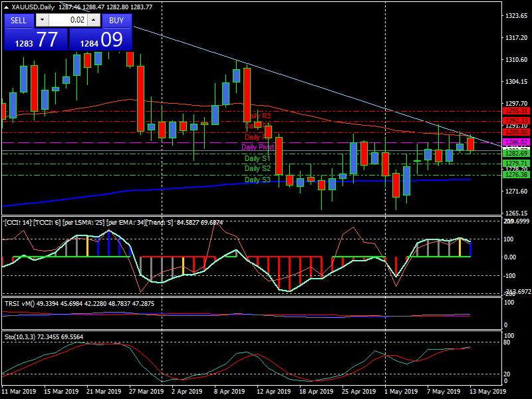This screenshot has height=399, width=532.
Task: Collapse one-click trading panel using the triangle beside XAUUSD
Action: pyautogui.click(x=6, y=7)
